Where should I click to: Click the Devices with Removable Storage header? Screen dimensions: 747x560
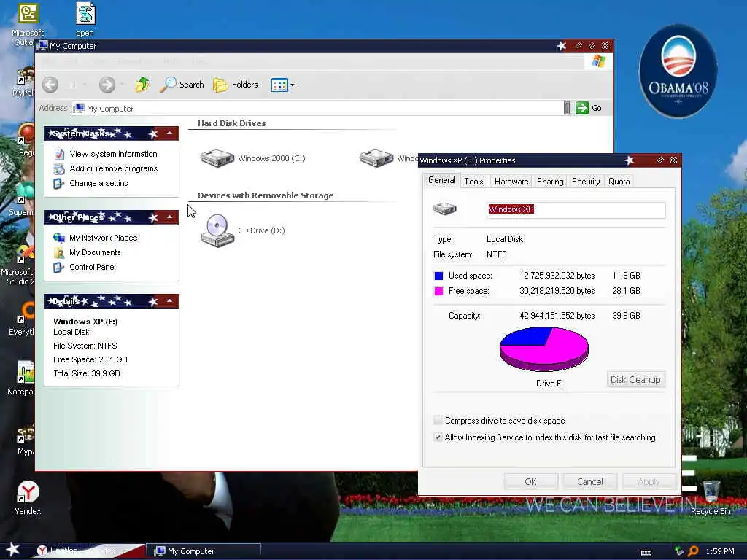coord(266,195)
